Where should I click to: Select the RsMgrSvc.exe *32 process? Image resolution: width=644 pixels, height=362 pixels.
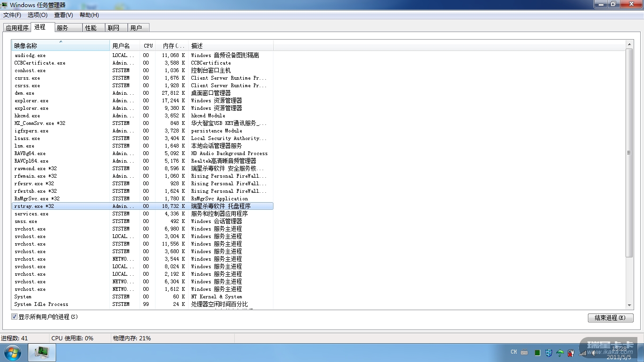[142, 198]
